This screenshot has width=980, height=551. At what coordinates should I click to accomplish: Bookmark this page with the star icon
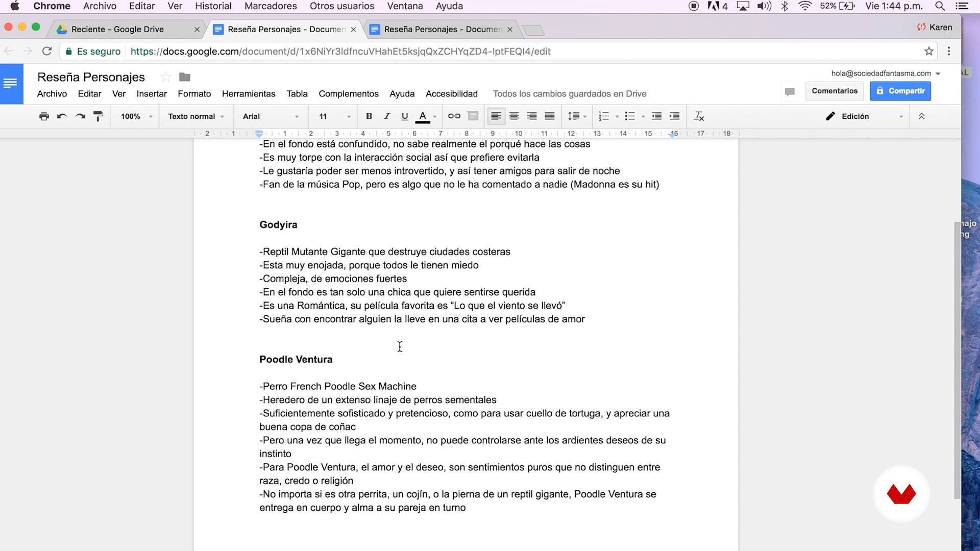coord(928,51)
